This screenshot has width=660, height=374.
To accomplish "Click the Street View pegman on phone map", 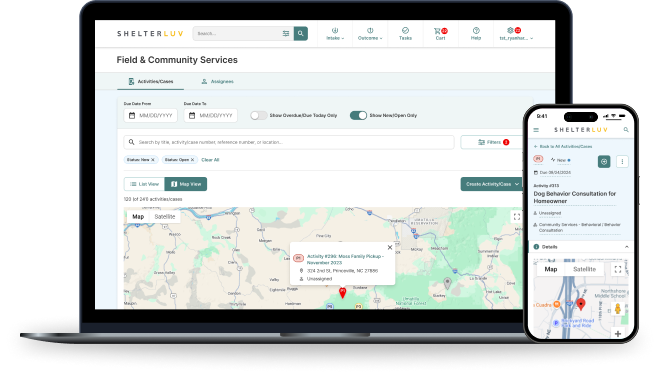I will [x=618, y=308].
